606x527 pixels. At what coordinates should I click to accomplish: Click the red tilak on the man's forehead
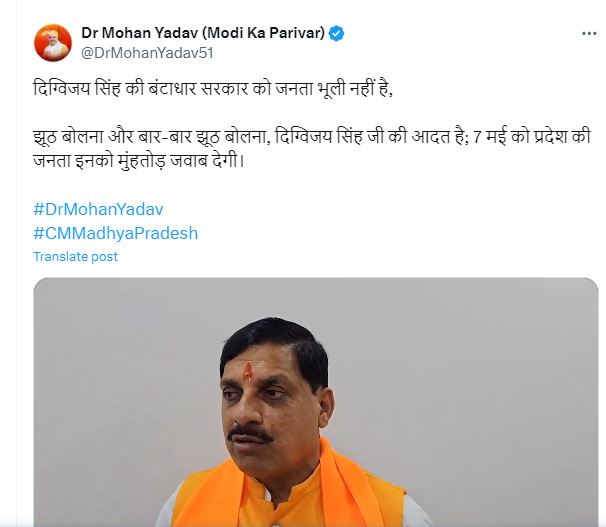(247, 372)
